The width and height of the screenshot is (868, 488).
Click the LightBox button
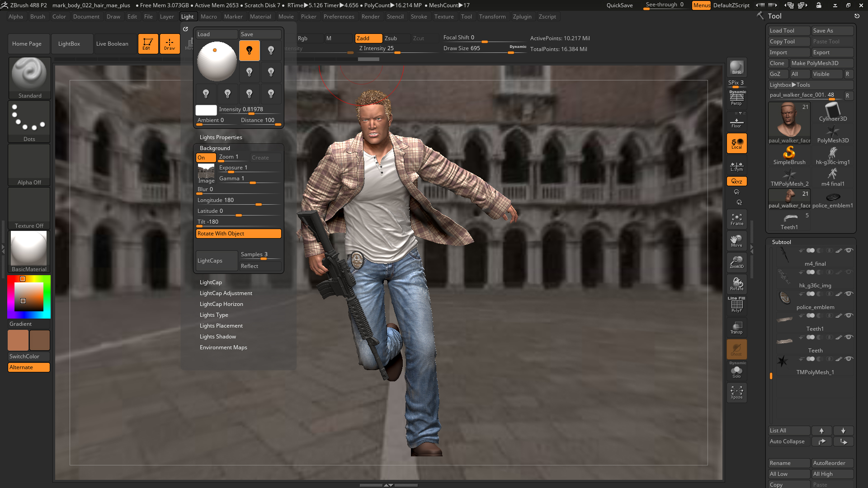tap(72, 44)
